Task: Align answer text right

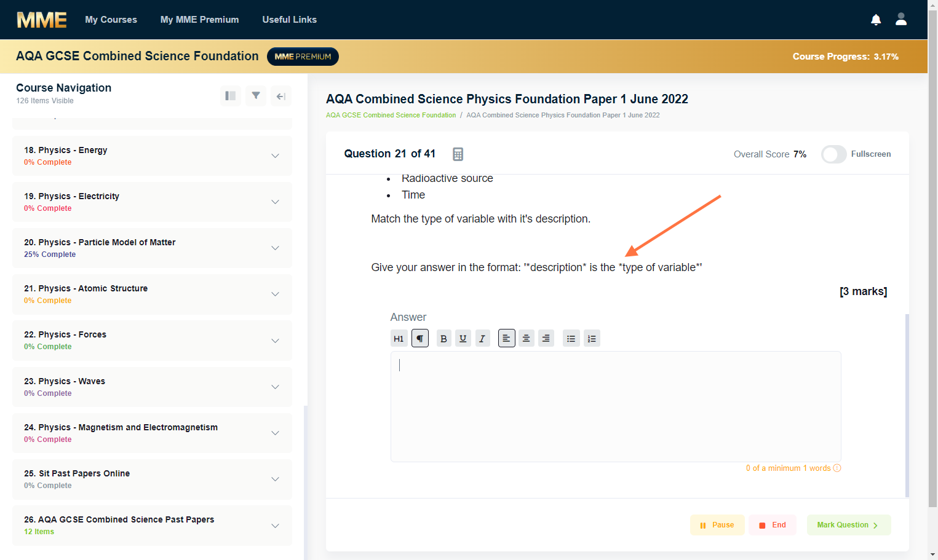Action: (x=546, y=338)
